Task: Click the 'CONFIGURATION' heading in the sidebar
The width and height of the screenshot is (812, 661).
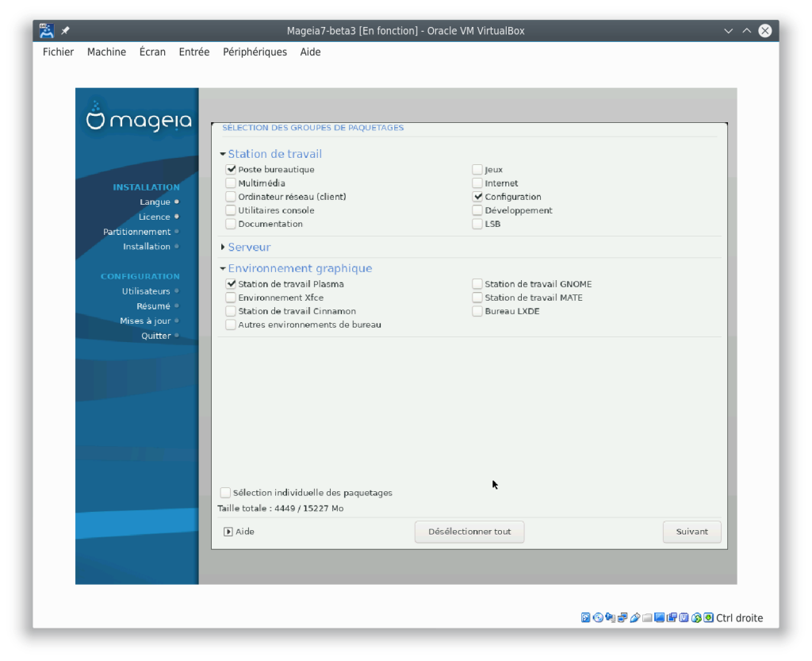Action: coord(140,276)
